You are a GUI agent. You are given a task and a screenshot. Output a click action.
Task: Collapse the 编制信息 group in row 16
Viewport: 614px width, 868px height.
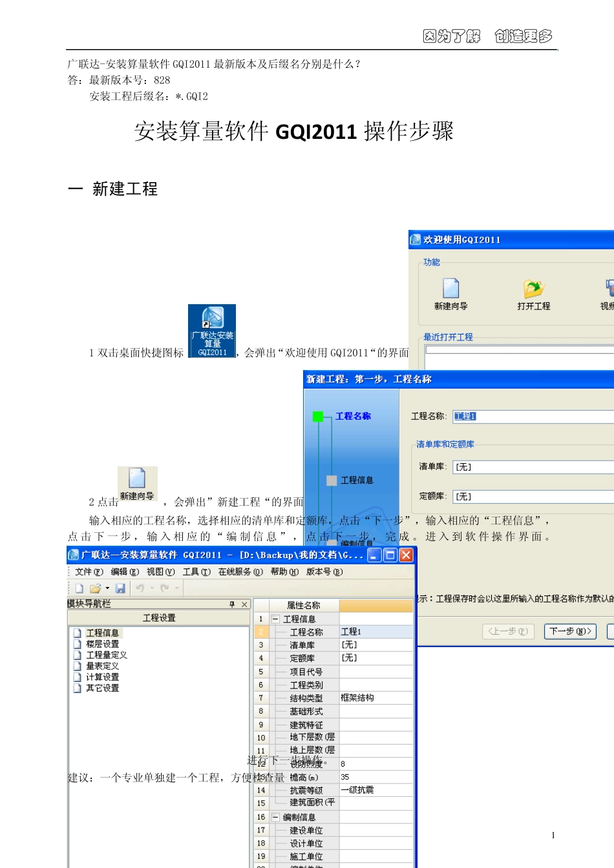pyautogui.click(x=275, y=817)
